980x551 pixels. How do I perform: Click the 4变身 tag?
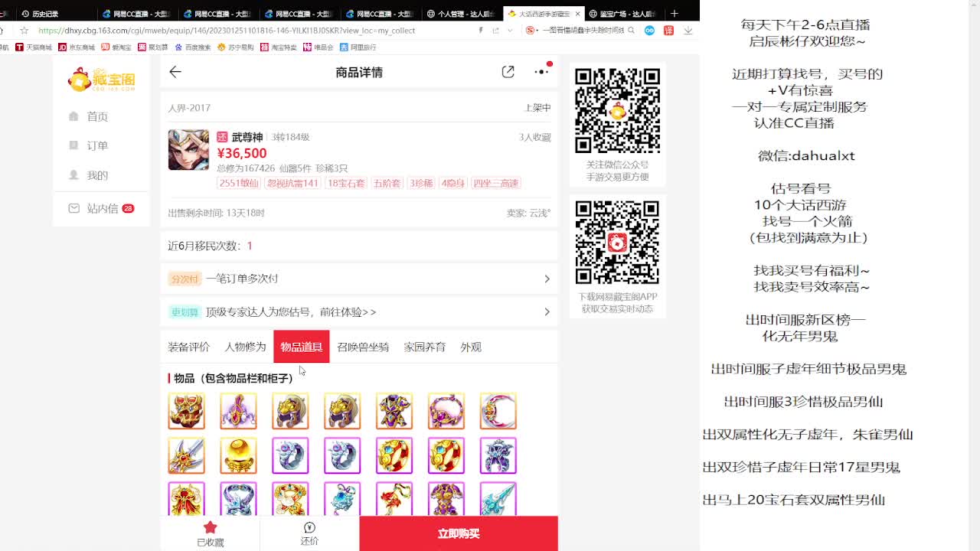click(452, 183)
